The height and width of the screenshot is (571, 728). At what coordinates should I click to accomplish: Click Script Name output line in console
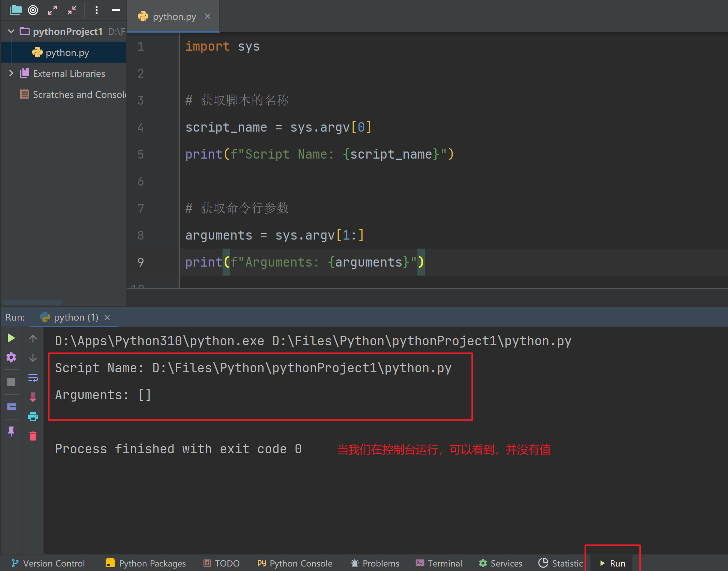(x=253, y=368)
